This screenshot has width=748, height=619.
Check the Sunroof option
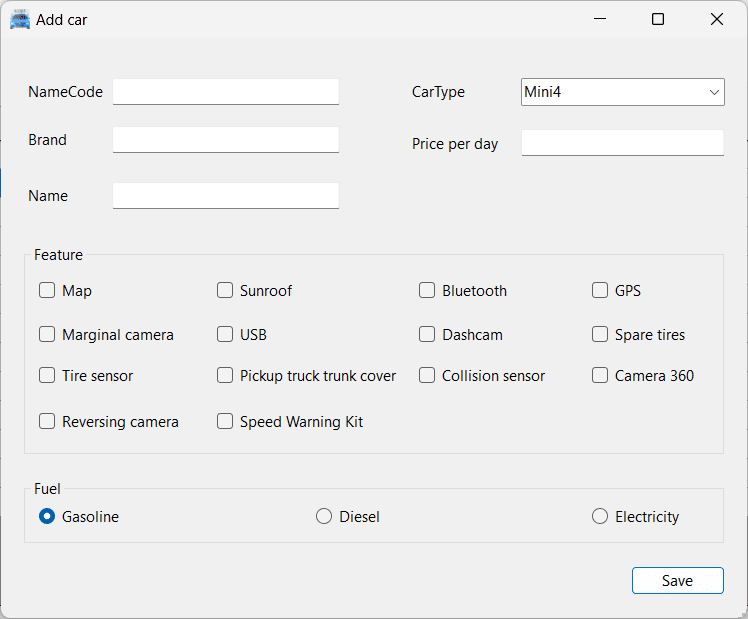[x=225, y=291]
